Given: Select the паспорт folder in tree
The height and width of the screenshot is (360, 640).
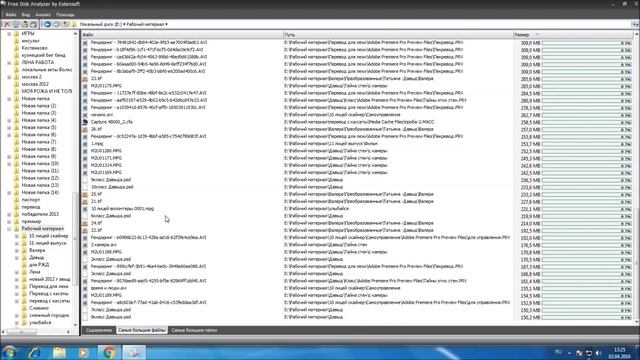Looking at the screenshot, I should click(31, 200).
